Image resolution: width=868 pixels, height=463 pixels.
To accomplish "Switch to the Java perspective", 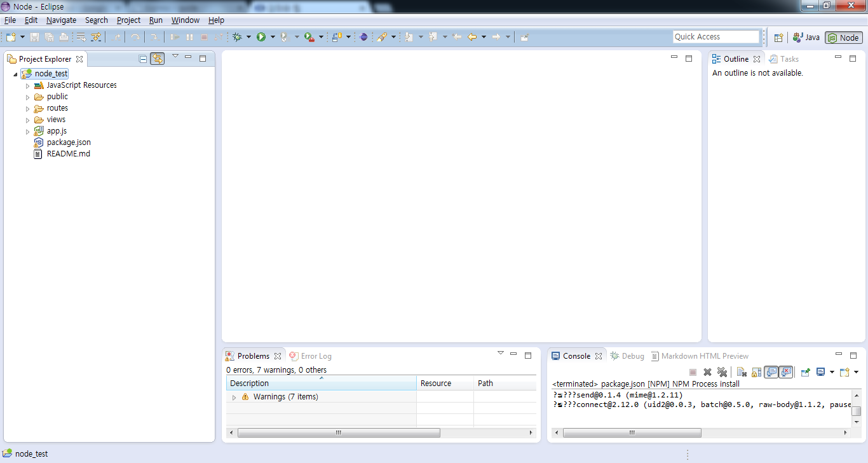I will click(806, 38).
